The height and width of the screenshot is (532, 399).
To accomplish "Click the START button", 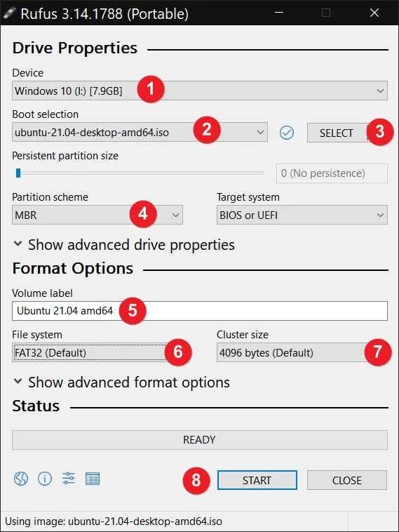I will [x=257, y=480].
